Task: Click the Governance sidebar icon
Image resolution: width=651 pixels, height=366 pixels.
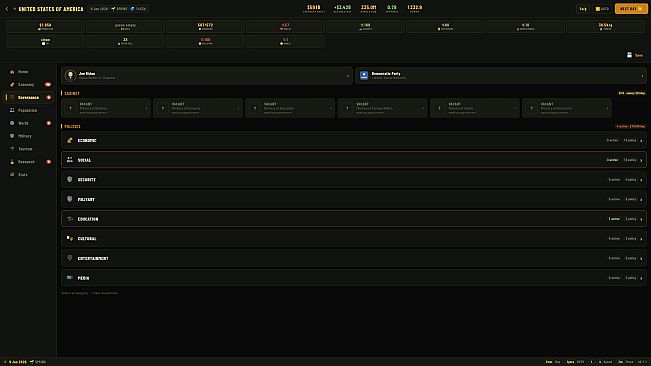Action: coord(12,98)
